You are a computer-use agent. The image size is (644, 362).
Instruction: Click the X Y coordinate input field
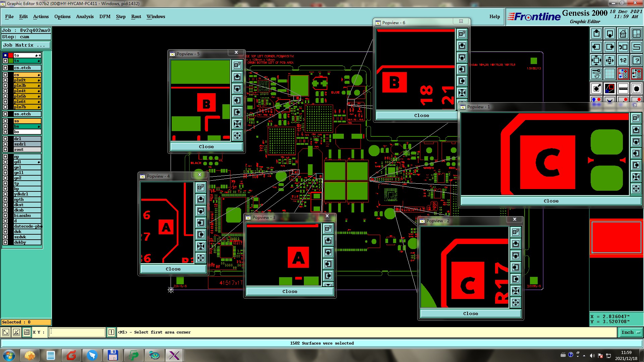click(77, 333)
